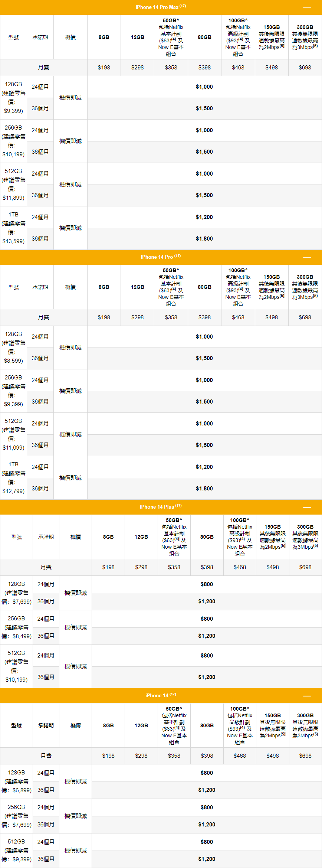Select the standard iPhone 14 256GB cell priced $7,699
Image resolution: width=322 pixels, height=868 pixels.
coord(16,816)
